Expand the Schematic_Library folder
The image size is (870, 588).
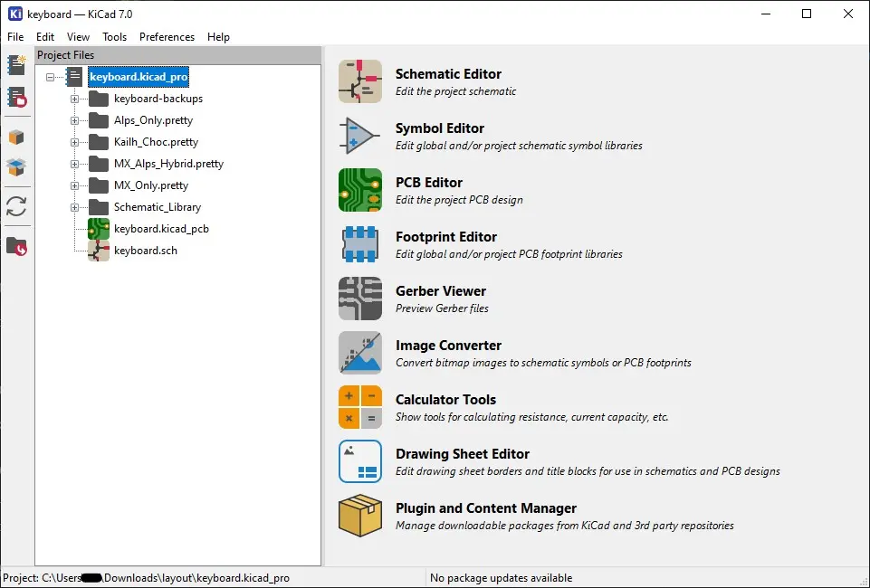74,207
